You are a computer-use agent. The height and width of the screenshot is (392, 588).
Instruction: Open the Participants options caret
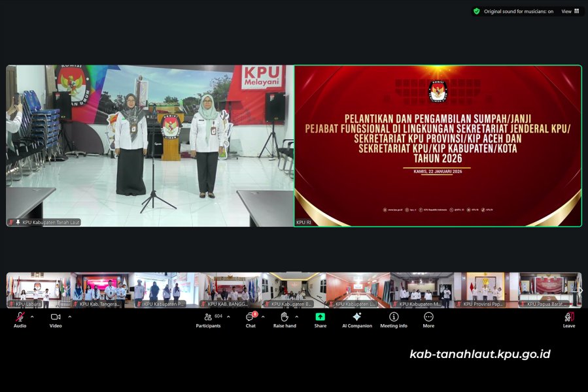[x=228, y=317]
